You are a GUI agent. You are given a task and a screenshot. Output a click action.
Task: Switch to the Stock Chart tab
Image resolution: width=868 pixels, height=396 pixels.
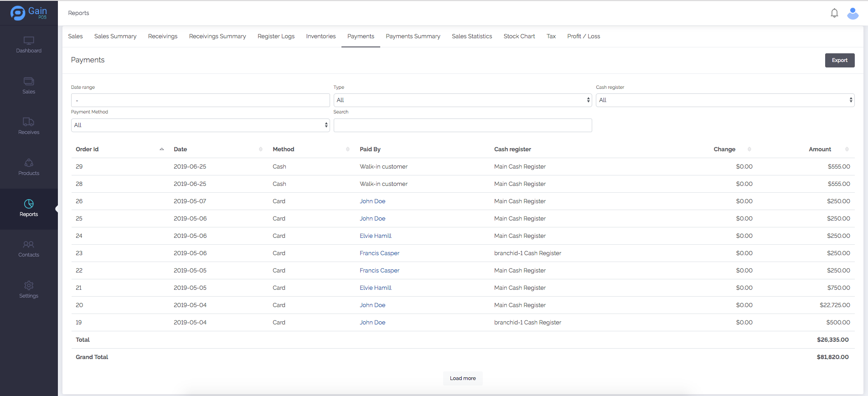tap(519, 36)
